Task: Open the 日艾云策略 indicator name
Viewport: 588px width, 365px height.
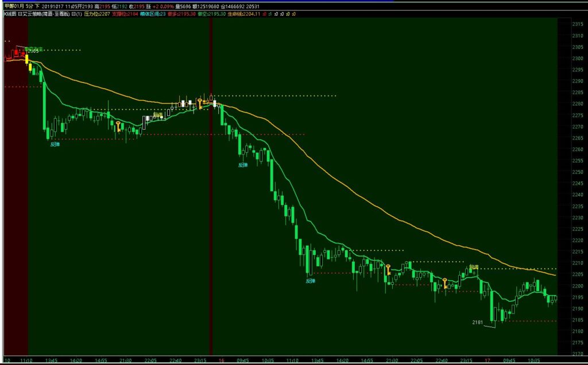Action: click(40, 13)
